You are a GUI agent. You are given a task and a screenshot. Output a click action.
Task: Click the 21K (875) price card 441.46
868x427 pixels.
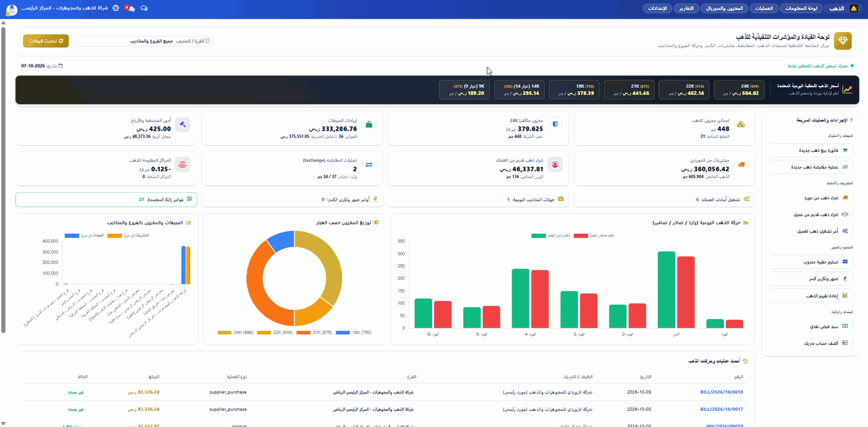[x=629, y=89]
